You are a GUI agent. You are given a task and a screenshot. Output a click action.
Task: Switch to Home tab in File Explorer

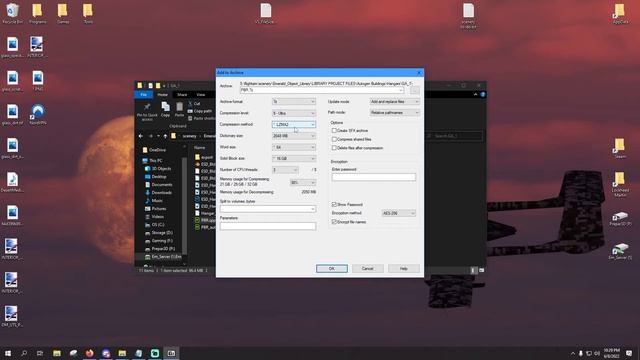(162, 95)
